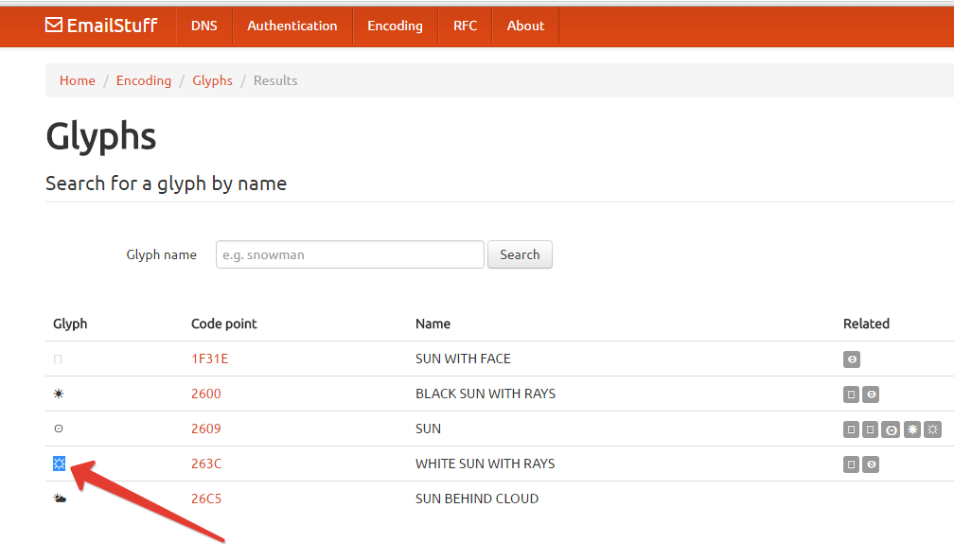Open unknown-glyph related badge in BLACK SUN row
The width and height of the screenshot is (954, 560).
tap(851, 394)
